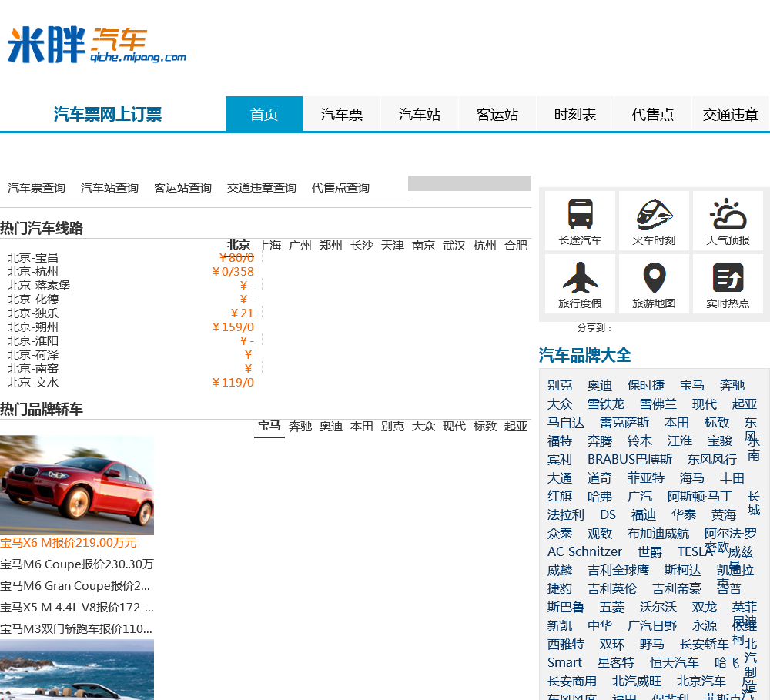
Task: Open the 保时捷 brand link
Action: pyautogui.click(x=646, y=386)
